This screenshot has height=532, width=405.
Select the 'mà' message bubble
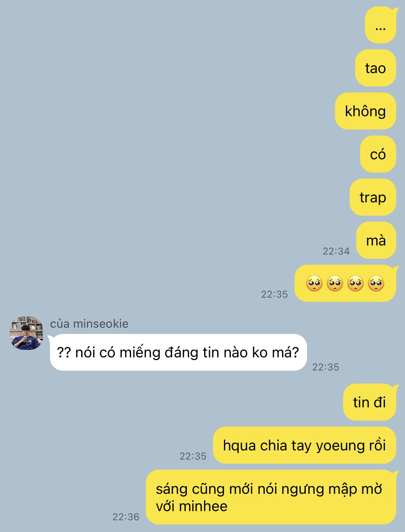coord(376,240)
